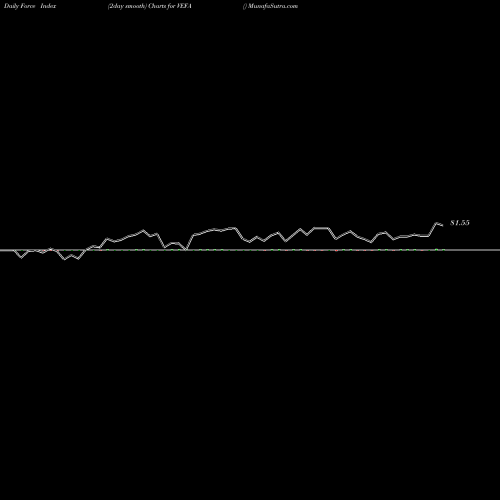Click the brightest green dot near the baseline's end
500x500 pixels.
[x=436, y=249]
